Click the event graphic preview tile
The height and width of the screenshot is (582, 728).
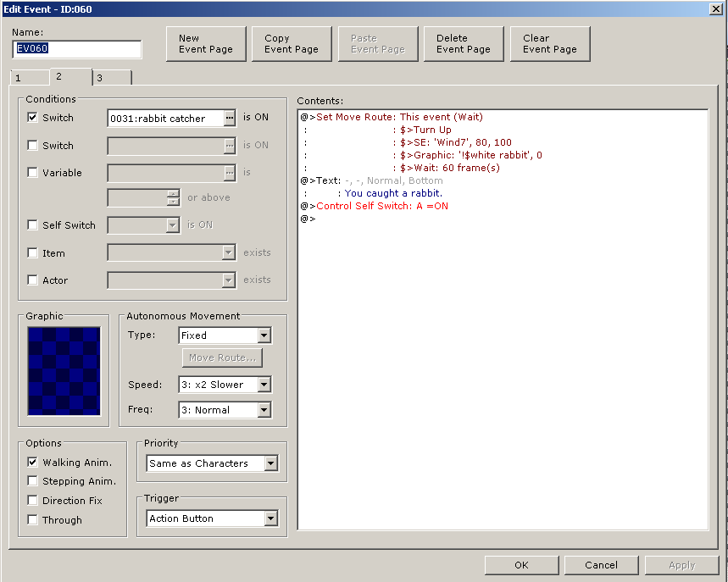click(x=64, y=371)
